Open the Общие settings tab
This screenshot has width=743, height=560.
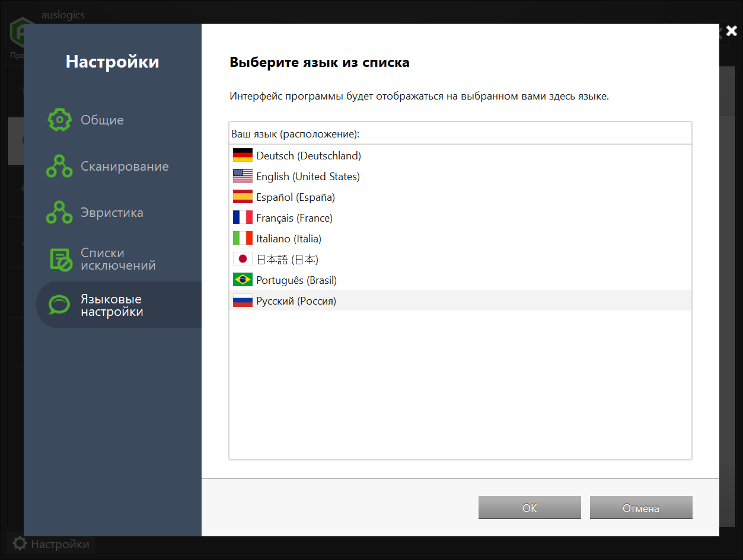(102, 120)
